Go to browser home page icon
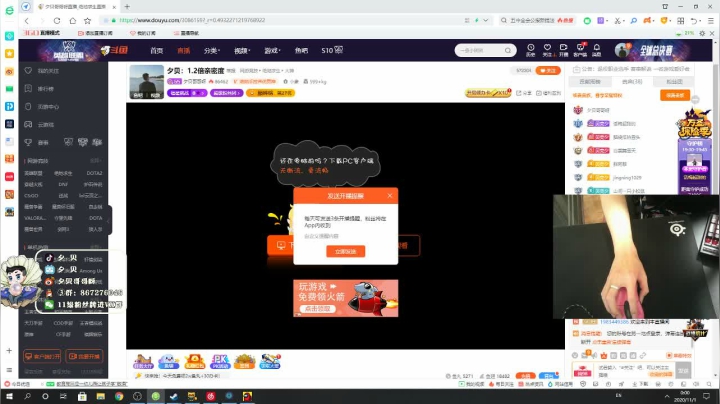 [73, 21]
